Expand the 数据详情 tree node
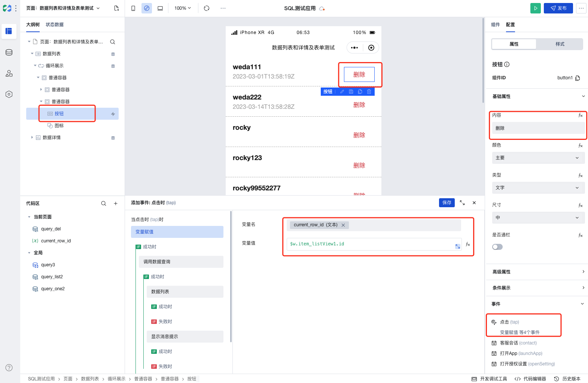 click(x=32, y=138)
